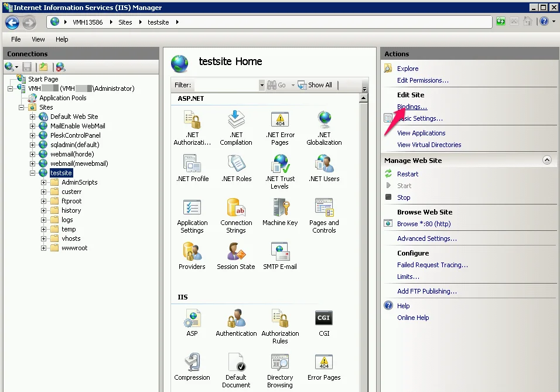The height and width of the screenshot is (392, 560).
Task: Stop the web site
Action: pyautogui.click(x=404, y=197)
